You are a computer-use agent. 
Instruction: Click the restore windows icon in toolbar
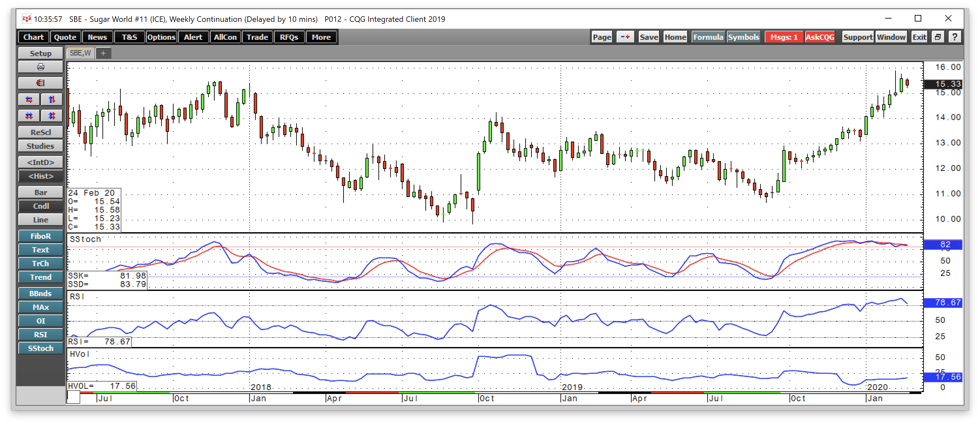pyautogui.click(x=938, y=37)
